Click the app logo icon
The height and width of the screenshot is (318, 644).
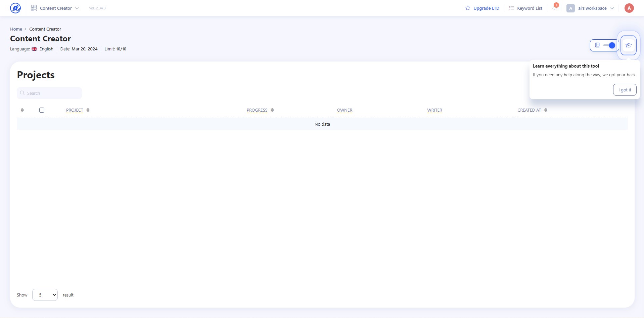(x=15, y=8)
